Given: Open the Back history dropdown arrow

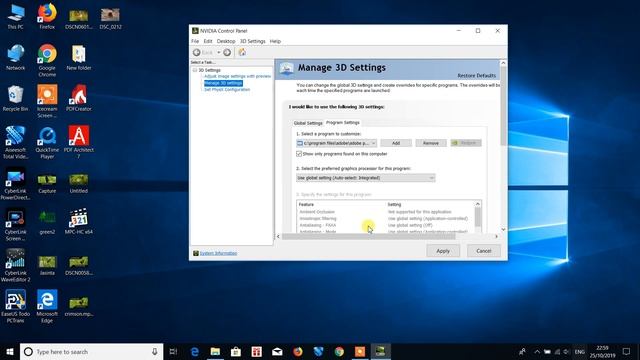Looking at the screenshot, I should 219,52.
